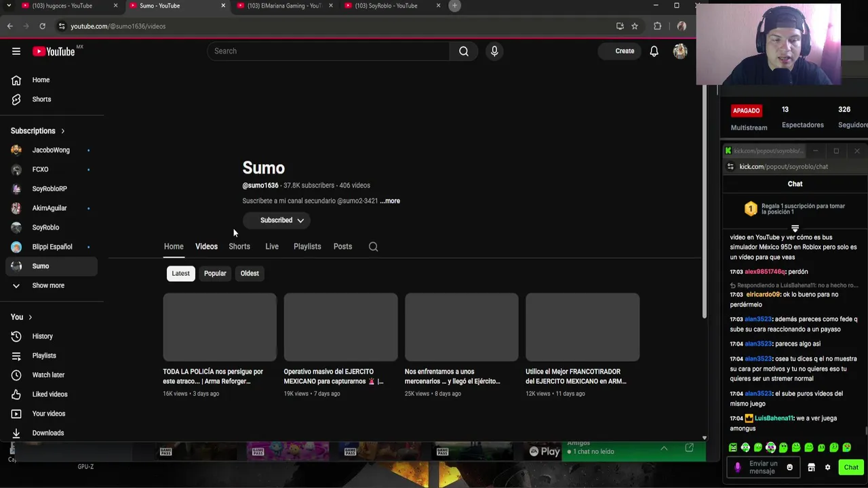The image size is (868, 488).
Task: Open Watch later list
Action: click(x=52, y=375)
